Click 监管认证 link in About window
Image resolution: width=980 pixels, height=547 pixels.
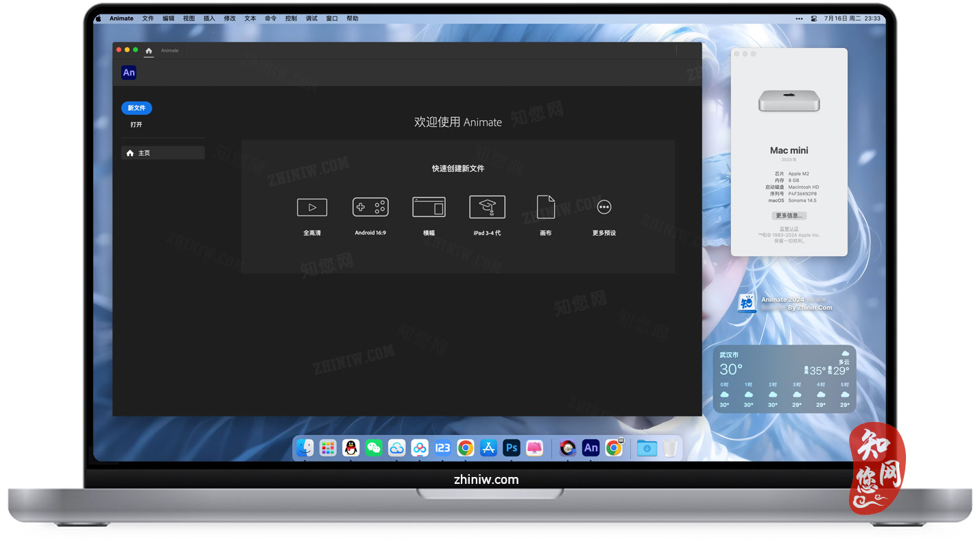click(x=789, y=229)
